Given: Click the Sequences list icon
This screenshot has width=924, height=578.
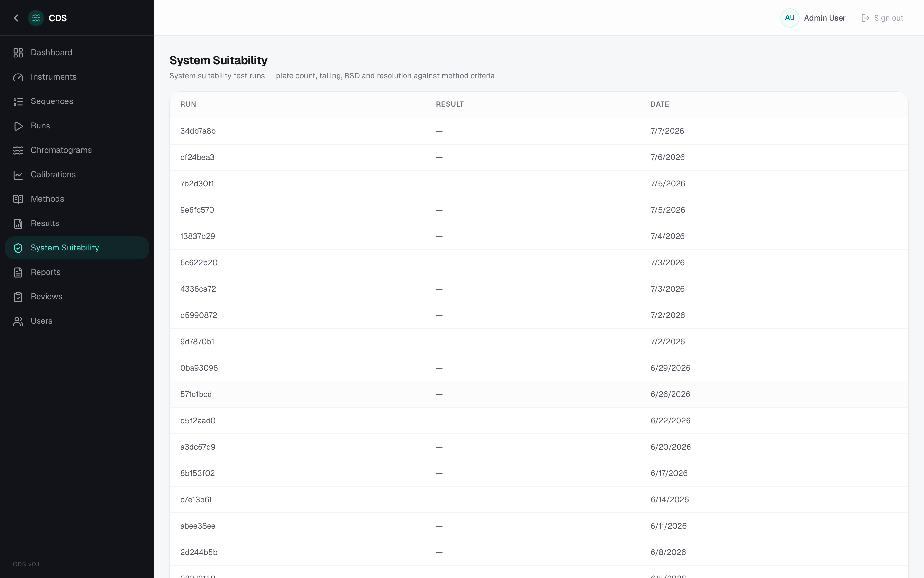Looking at the screenshot, I should coord(18,102).
